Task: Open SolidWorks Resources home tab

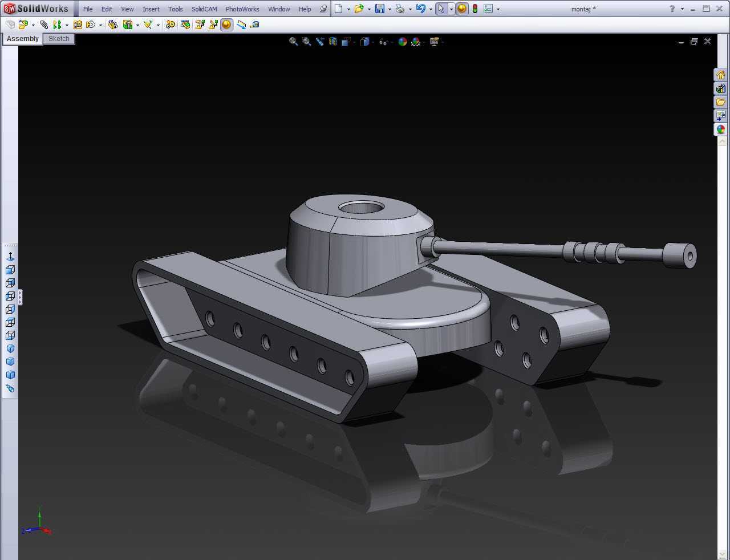Action: (x=721, y=75)
